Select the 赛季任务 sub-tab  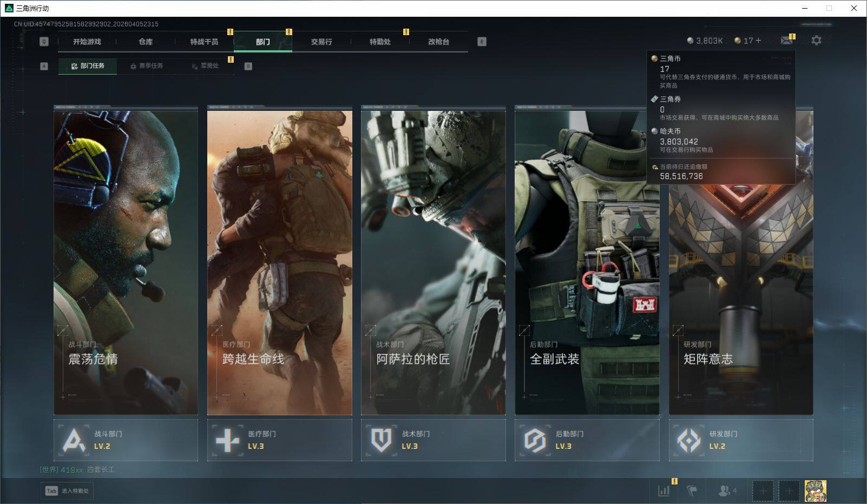click(146, 66)
